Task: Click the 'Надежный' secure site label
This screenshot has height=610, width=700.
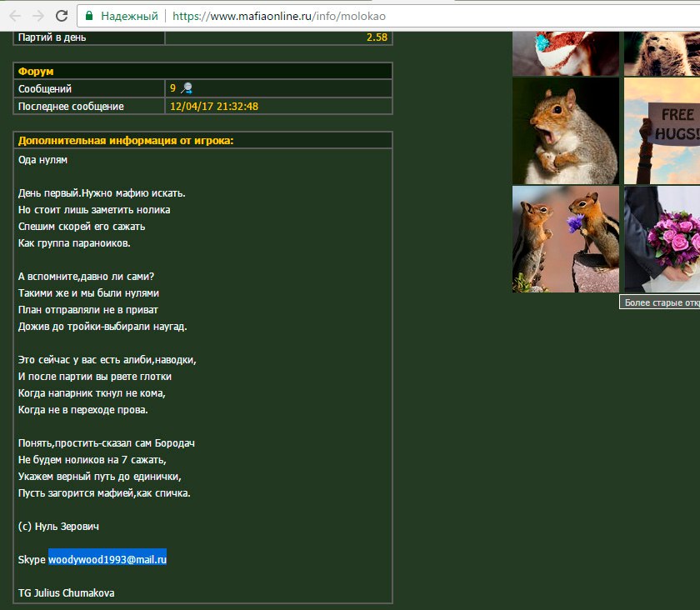Action: pyautogui.click(x=128, y=16)
